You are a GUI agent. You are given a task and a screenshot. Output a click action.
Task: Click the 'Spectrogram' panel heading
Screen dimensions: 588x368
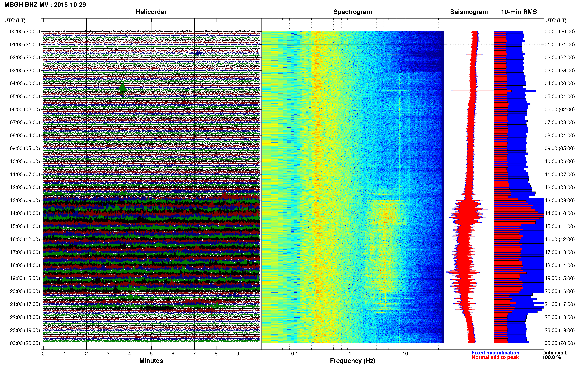352,12
